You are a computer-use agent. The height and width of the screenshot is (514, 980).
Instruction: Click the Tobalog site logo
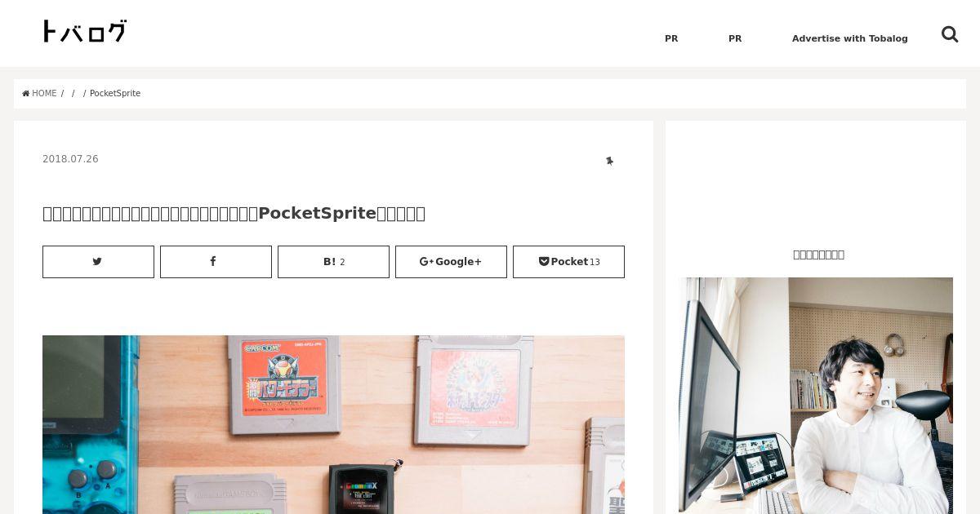pos(84,32)
